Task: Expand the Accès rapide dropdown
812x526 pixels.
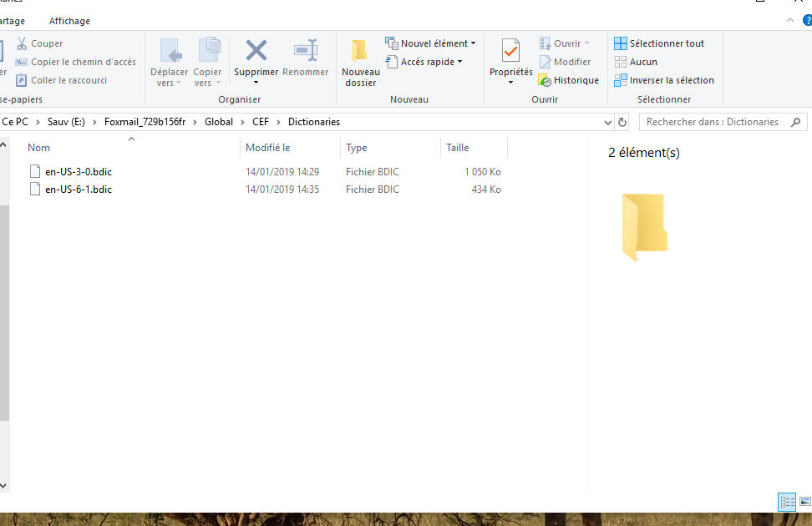Action: (424, 62)
